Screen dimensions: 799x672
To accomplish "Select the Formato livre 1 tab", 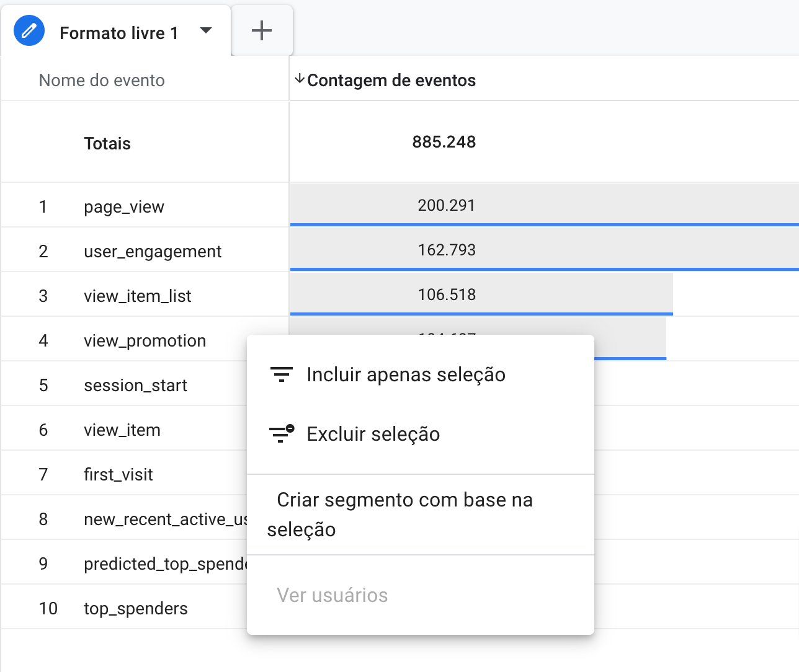I will (x=118, y=33).
